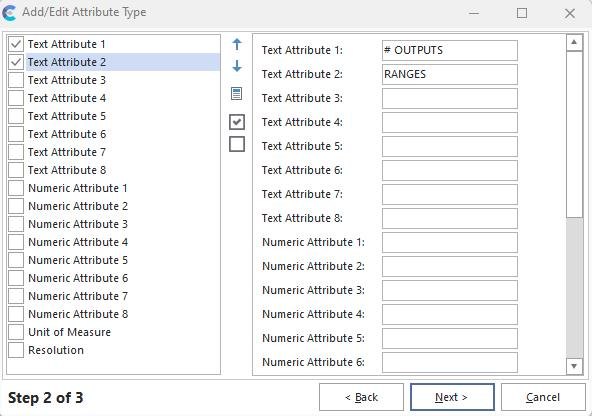Proceed with the Next button

[x=452, y=397]
